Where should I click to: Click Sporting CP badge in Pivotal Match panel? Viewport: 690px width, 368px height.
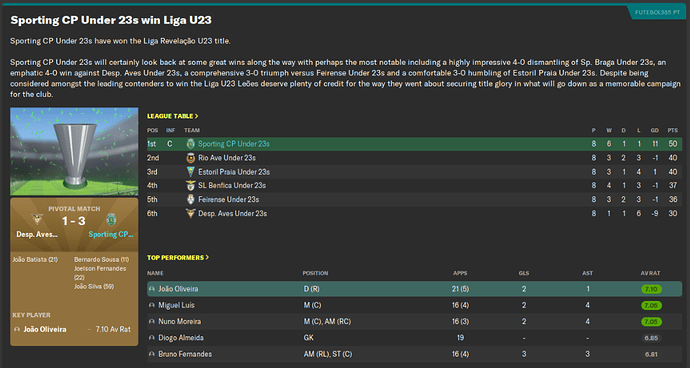pos(111,219)
